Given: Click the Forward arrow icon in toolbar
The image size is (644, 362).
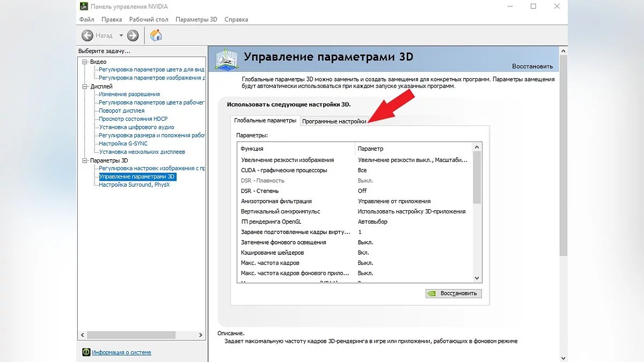Looking at the screenshot, I should (133, 35).
